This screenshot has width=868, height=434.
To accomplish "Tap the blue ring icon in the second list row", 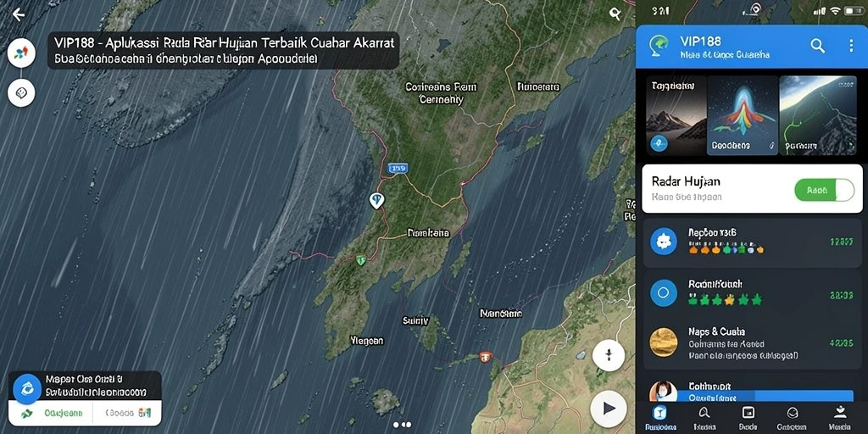I will tap(663, 292).
